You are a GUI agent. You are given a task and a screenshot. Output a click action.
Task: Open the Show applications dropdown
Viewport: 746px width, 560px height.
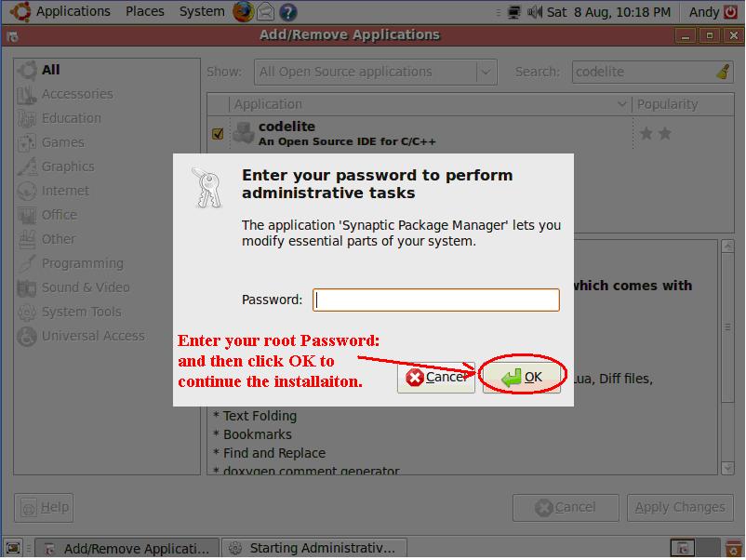pos(376,72)
